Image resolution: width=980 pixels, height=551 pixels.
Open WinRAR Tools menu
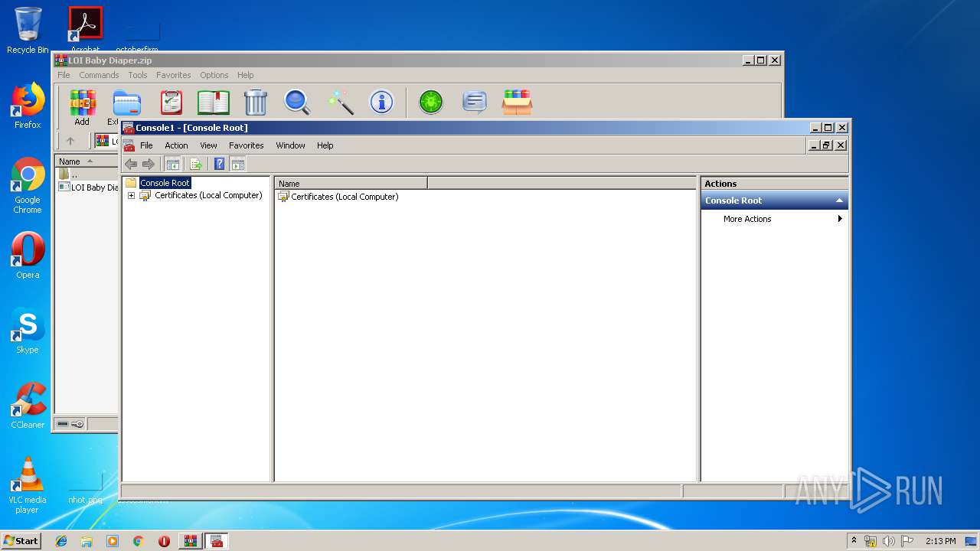pos(138,75)
